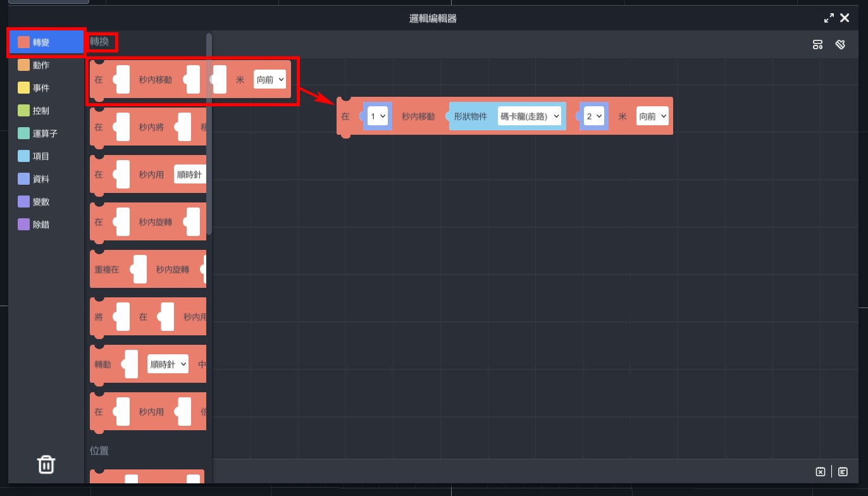Close the logic editor with the X icon
Image resolution: width=868 pixels, height=496 pixels.
pos(845,18)
